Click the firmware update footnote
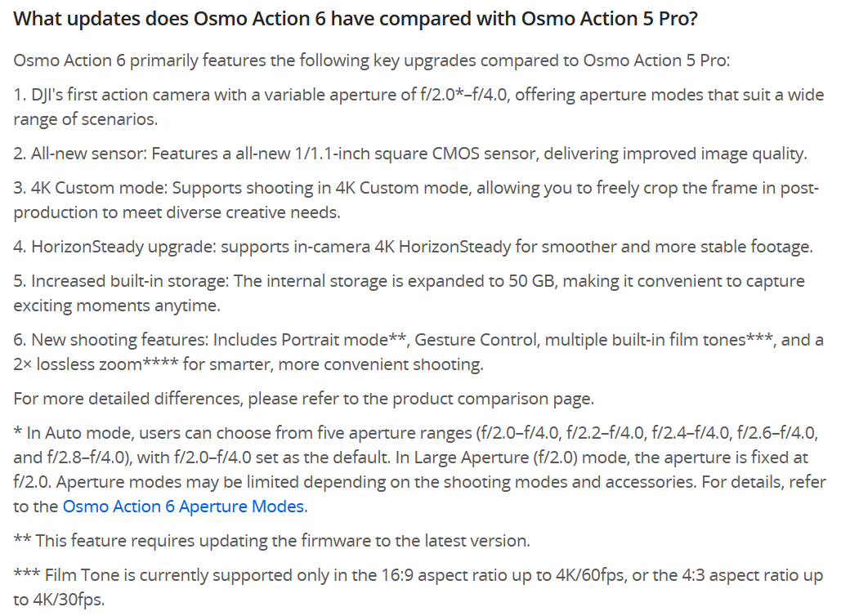This screenshot has width=868, height=616. click(x=272, y=540)
